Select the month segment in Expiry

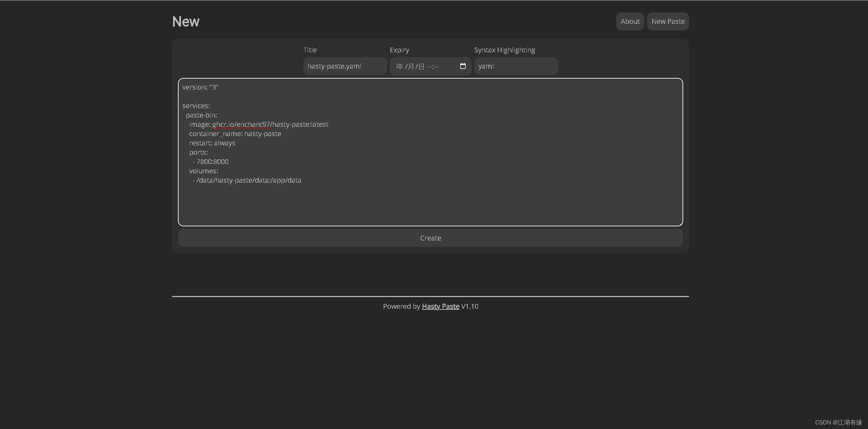tap(411, 67)
